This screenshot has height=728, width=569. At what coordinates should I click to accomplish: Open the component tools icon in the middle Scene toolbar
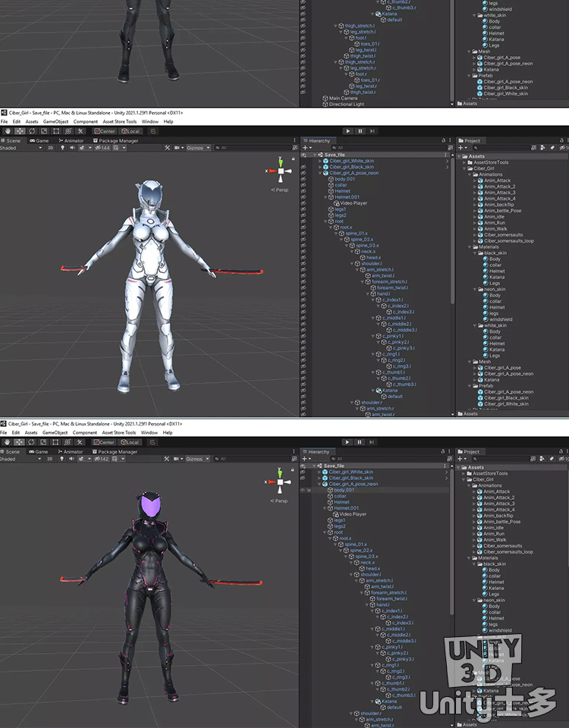click(167, 148)
